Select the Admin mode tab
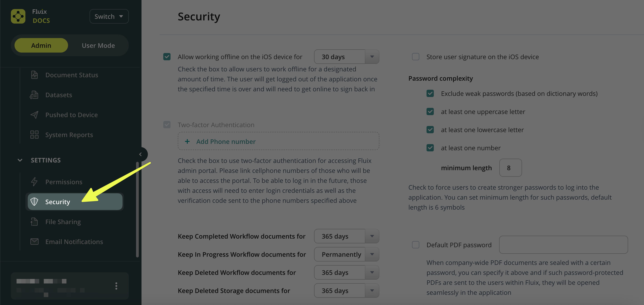The image size is (644, 305). 41,46
